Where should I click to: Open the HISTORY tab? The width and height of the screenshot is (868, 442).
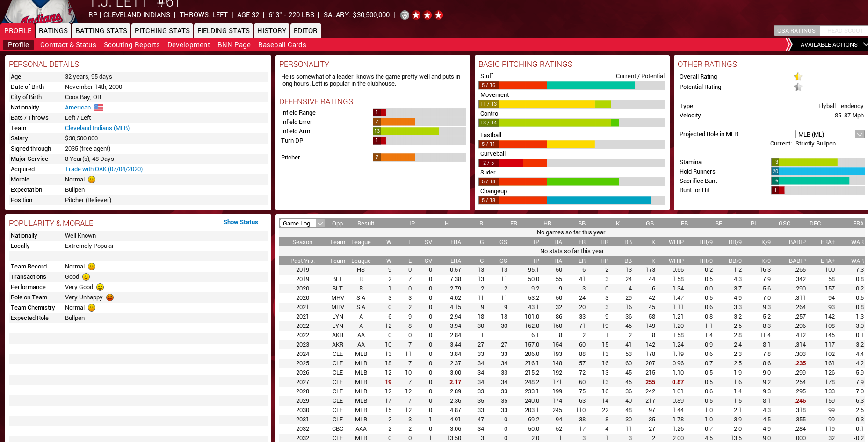coord(272,31)
